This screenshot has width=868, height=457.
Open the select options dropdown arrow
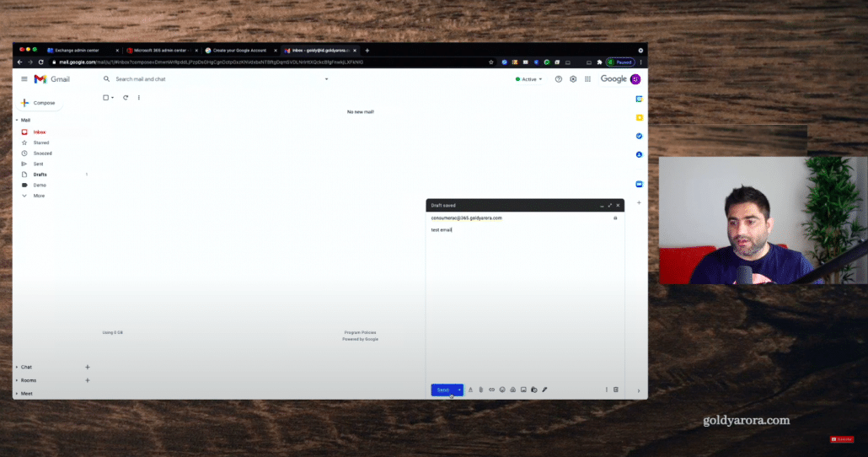coord(112,98)
